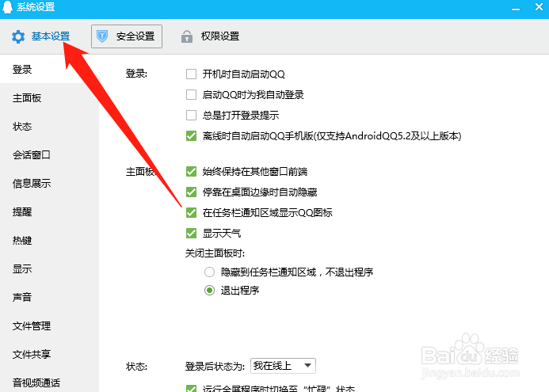Uncheck 显示天气 checkbox
The height and width of the screenshot is (392, 549).
point(191,233)
